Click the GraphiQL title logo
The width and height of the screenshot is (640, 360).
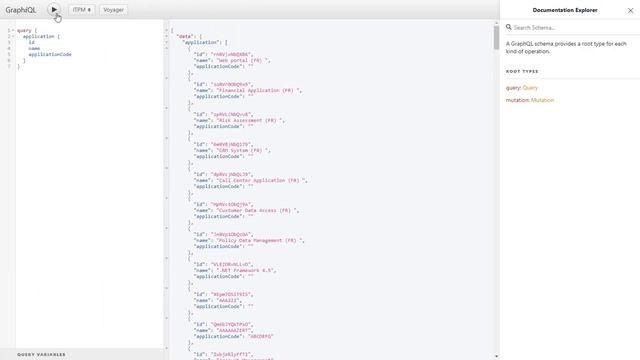(20, 10)
